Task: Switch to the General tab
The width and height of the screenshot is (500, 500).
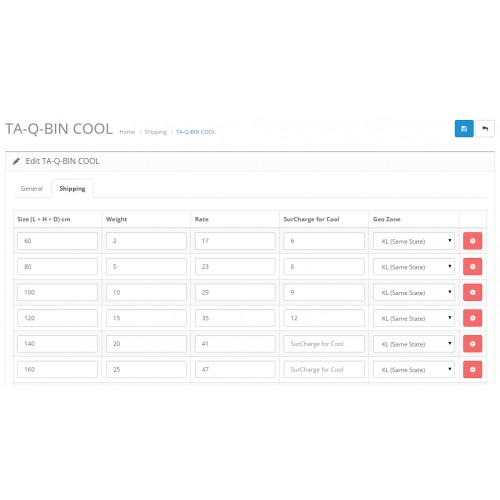Action: coord(32,189)
